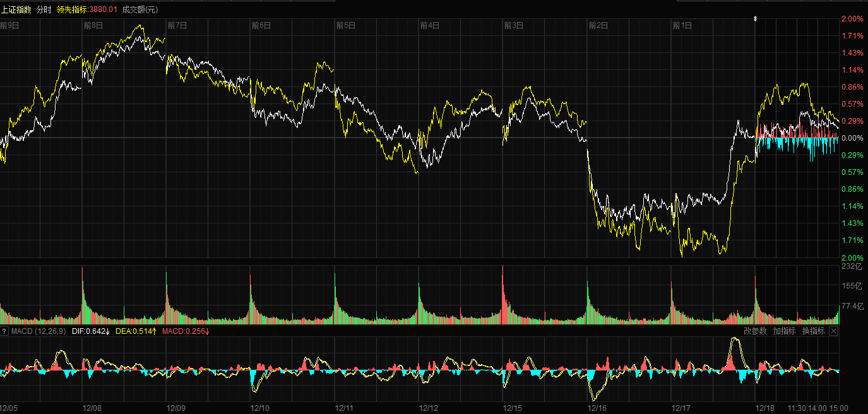Open the 换指标 indicator switcher

[x=813, y=331]
